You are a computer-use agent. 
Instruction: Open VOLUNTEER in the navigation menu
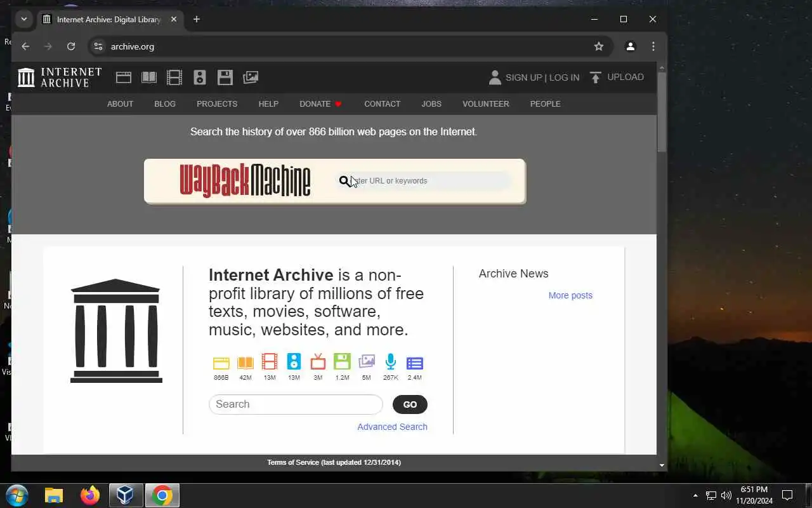(x=486, y=104)
